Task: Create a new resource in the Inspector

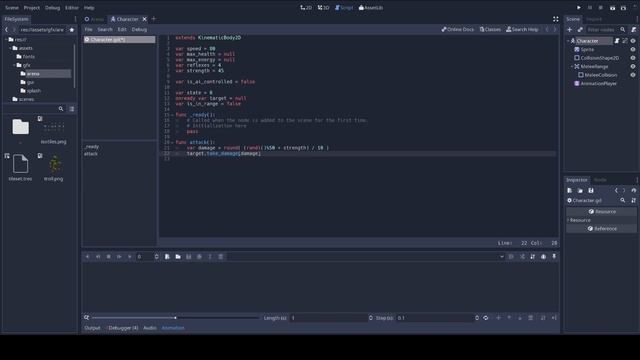Action: 569,191
